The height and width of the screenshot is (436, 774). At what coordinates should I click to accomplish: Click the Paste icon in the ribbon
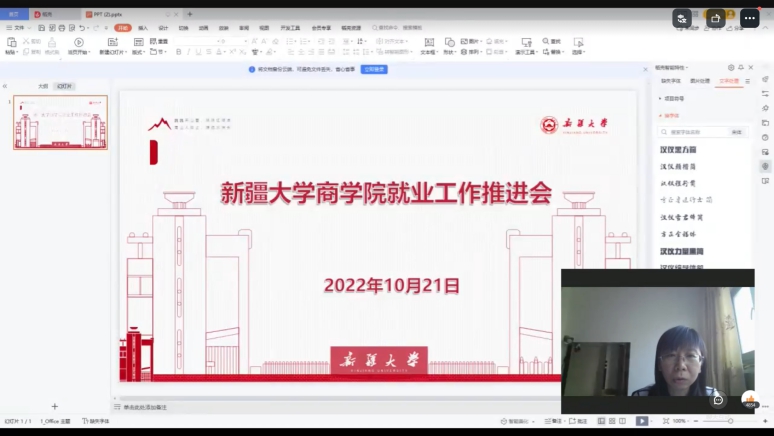coord(11,42)
